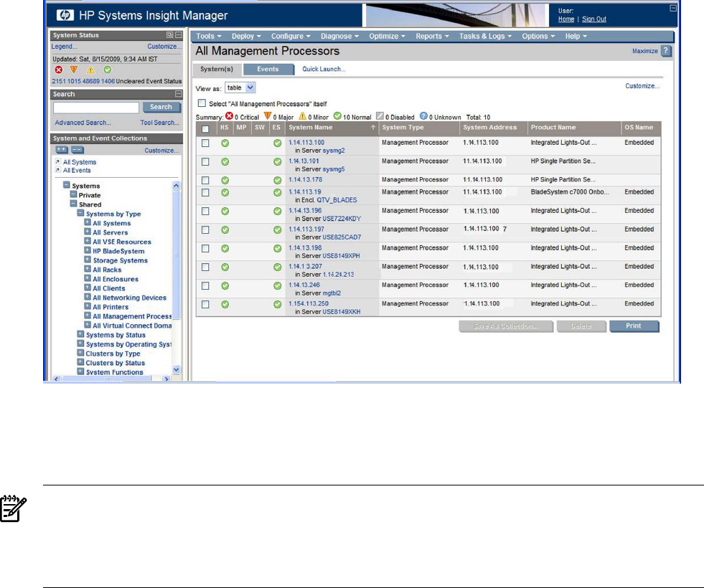Collapse the Systems tree node
704x588 pixels.
[67, 185]
